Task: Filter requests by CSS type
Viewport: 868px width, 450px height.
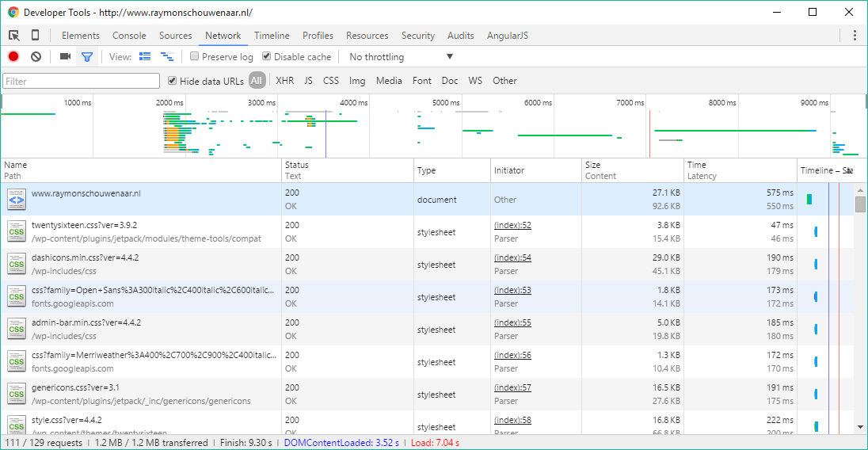Action: coord(331,81)
